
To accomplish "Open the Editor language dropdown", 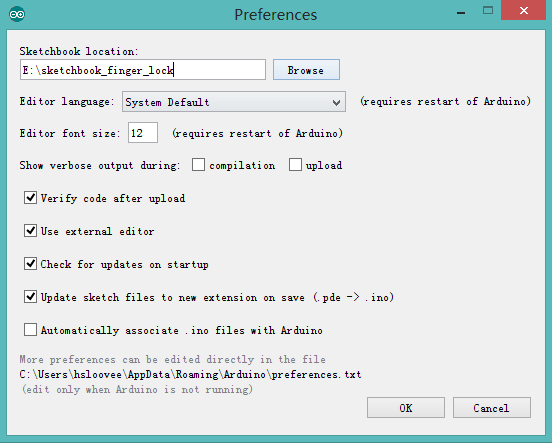I will [x=234, y=102].
